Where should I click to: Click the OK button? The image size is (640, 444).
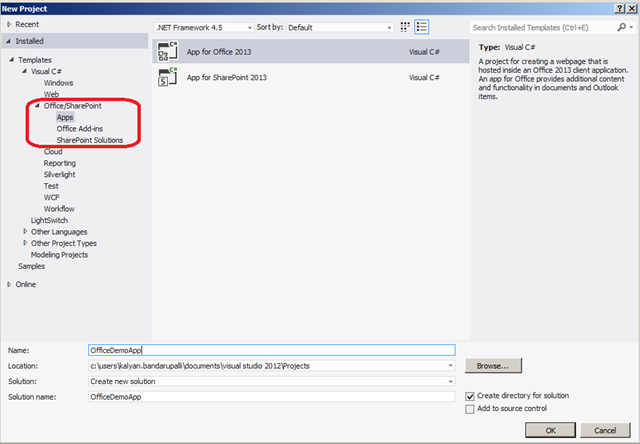point(550,430)
